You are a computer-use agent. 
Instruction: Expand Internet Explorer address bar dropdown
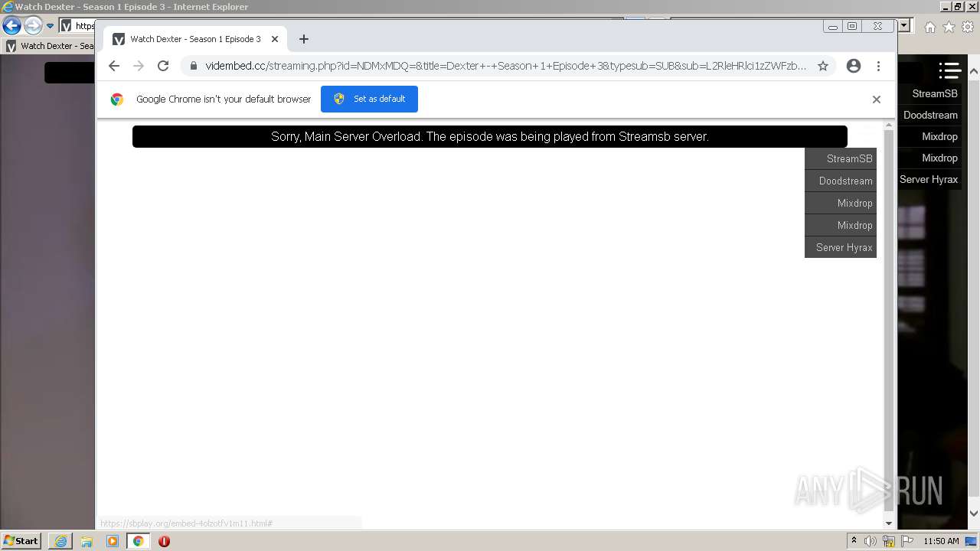click(903, 25)
